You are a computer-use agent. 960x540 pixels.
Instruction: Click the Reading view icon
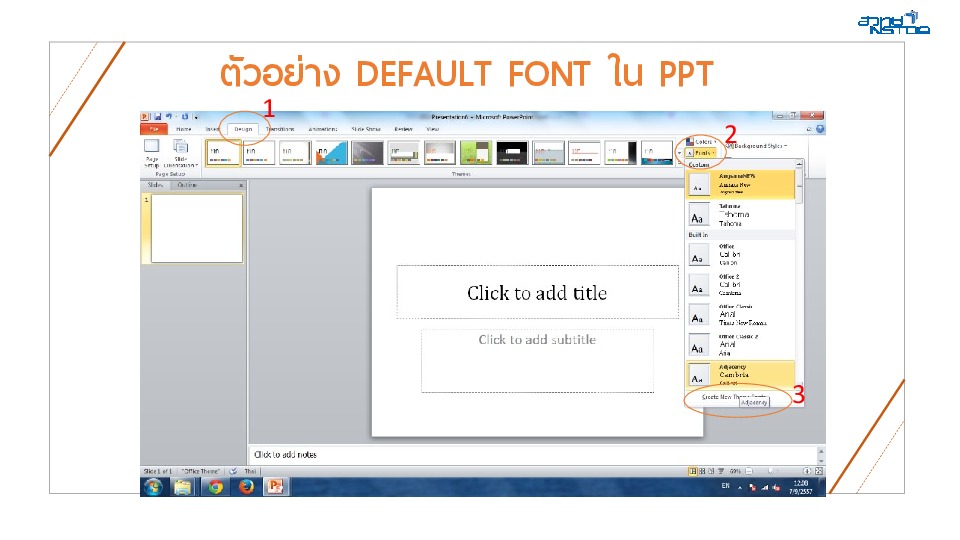(711, 471)
